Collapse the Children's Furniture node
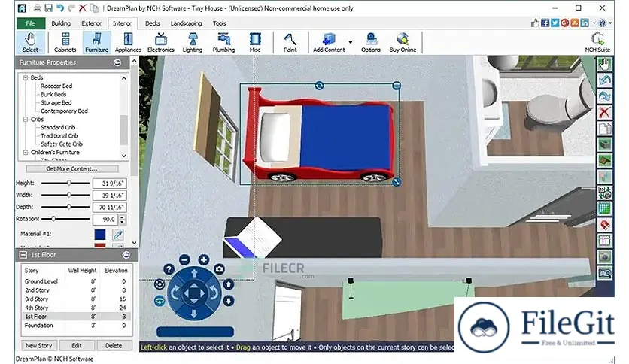The height and width of the screenshot is (364, 629). 26,153
